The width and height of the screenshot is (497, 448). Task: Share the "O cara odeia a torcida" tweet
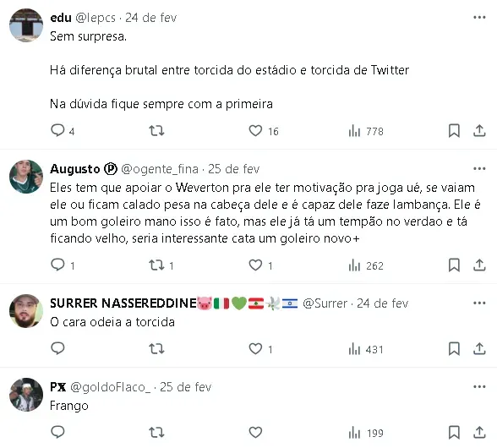(x=479, y=349)
